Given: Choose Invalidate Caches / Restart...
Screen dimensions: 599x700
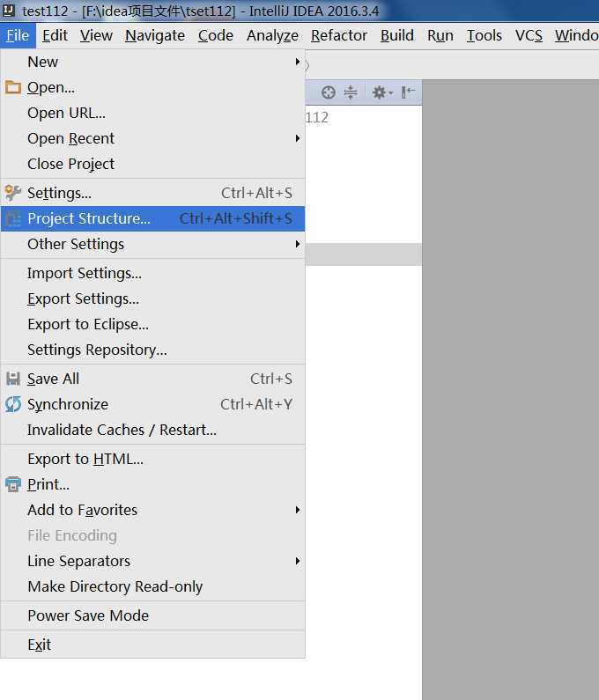Looking at the screenshot, I should click(x=152, y=430).
